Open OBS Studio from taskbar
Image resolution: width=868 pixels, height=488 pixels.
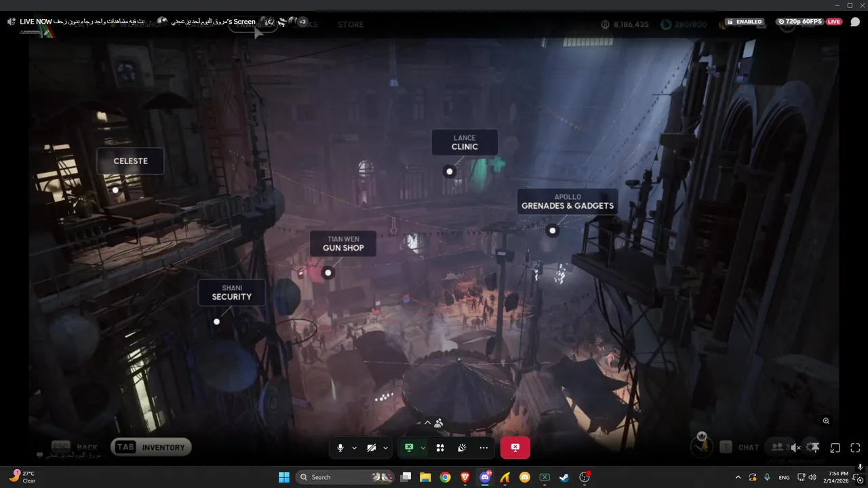(x=585, y=477)
